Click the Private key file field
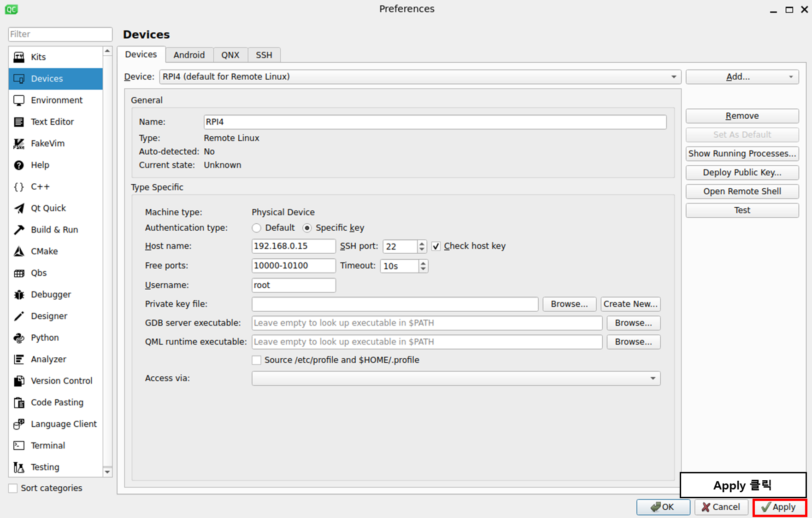Screen dimensions: 812x518 point(395,304)
